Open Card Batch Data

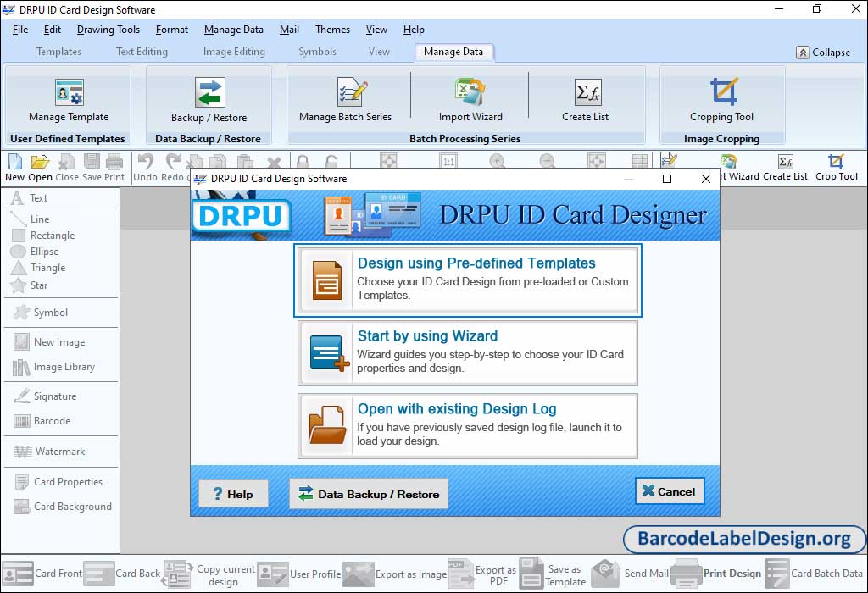(x=814, y=574)
